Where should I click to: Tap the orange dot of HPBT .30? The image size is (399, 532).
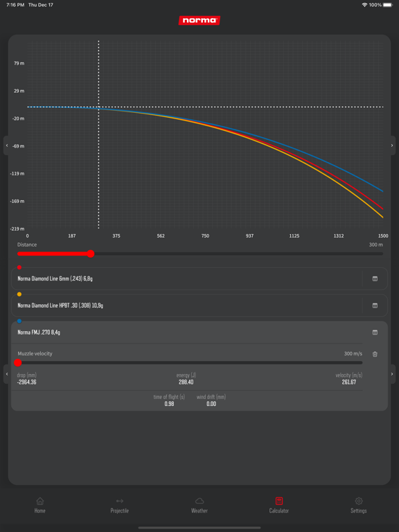coord(19,294)
